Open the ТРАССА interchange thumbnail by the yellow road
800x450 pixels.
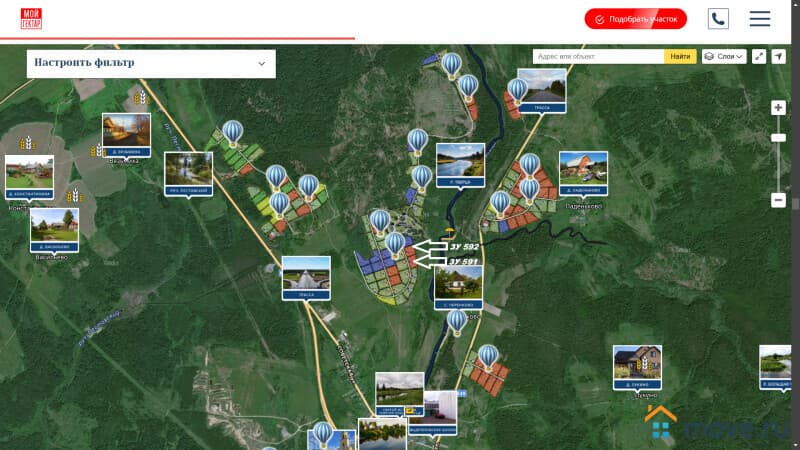(x=306, y=278)
